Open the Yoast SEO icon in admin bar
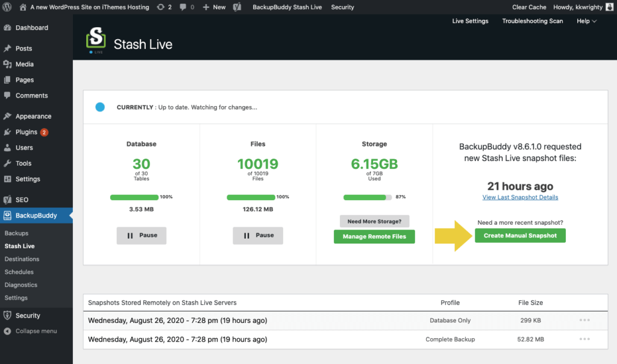This screenshot has width=617, height=364. [237, 7]
